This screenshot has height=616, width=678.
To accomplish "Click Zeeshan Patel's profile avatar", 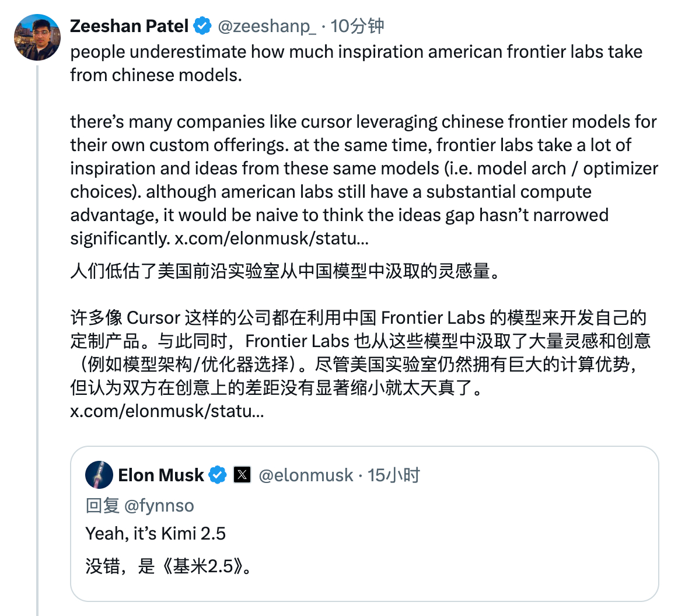I will pyautogui.click(x=37, y=38).
